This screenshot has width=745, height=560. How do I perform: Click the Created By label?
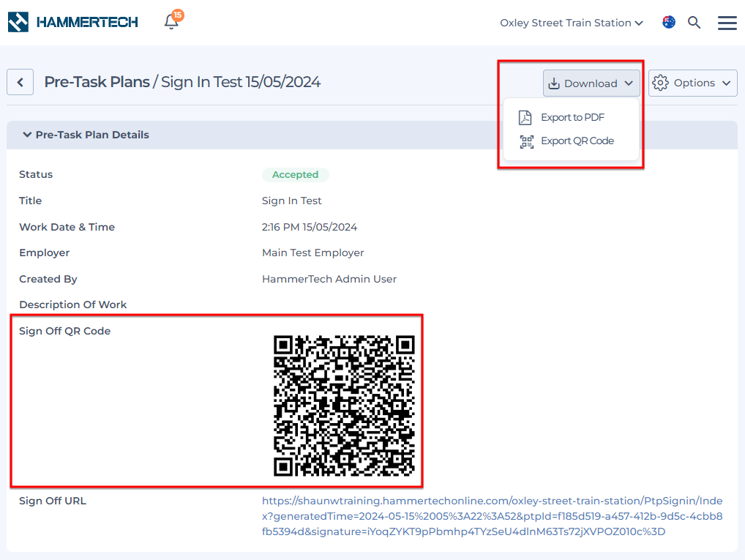click(48, 279)
